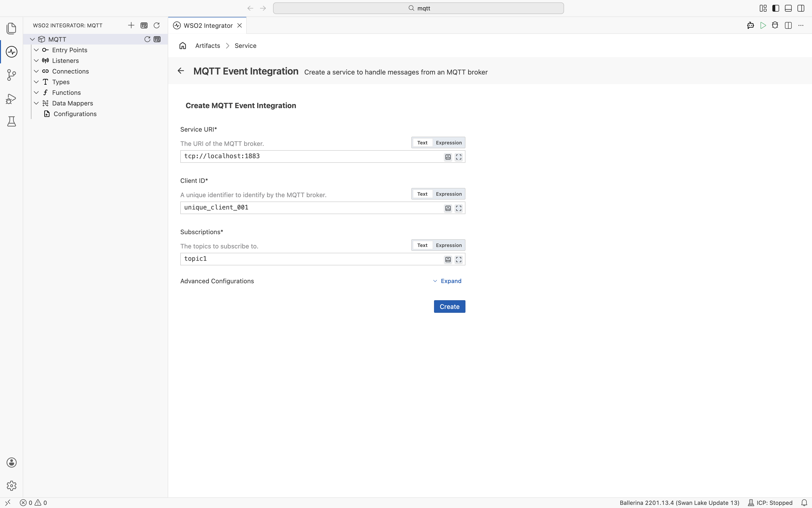The image size is (812, 508).
Task: Open the Explorer view in activity bar
Action: [x=11, y=28]
